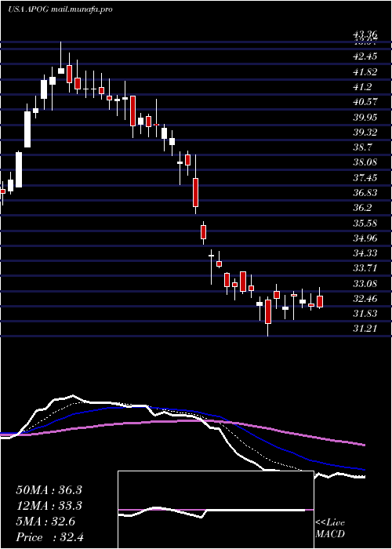Viewport: 392px width, 549px height.
Task: Click the 41.2 price axis label
Action: click(x=363, y=87)
